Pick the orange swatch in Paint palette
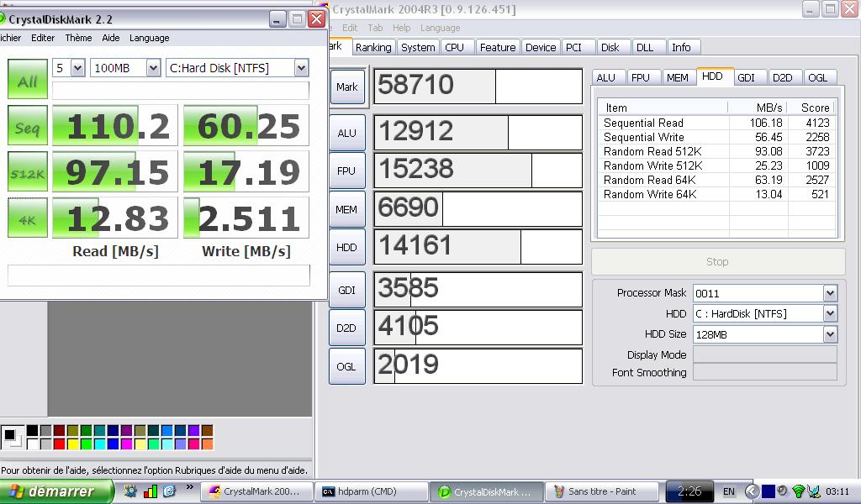 (x=207, y=444)
